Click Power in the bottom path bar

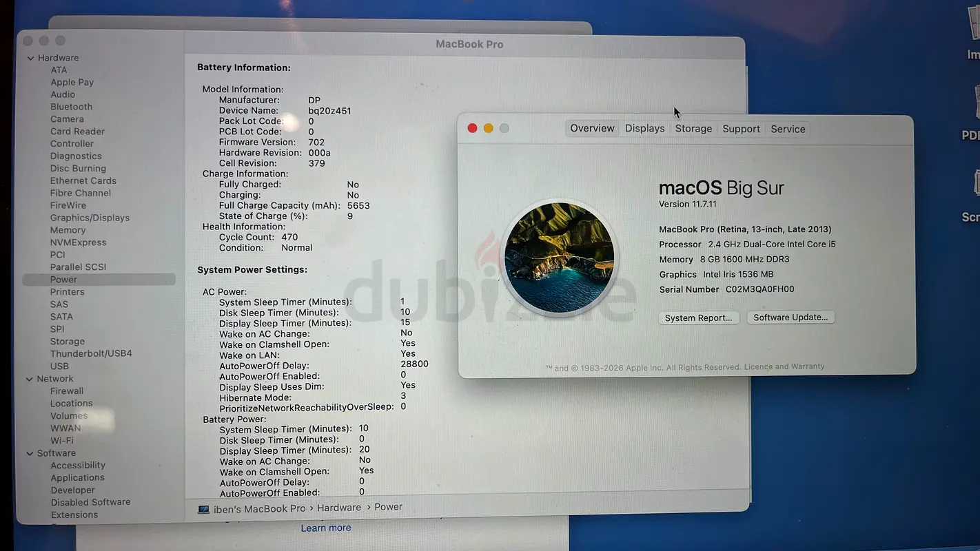click(x=388, y=507)
